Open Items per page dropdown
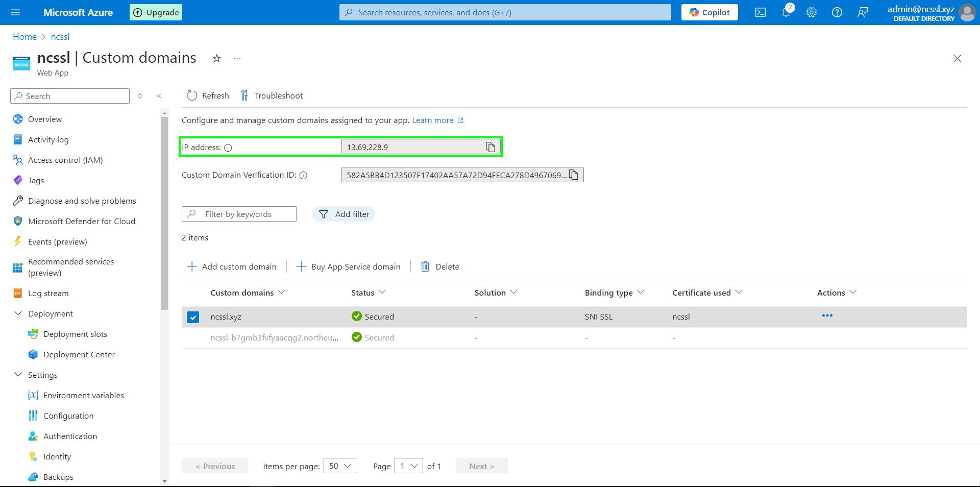The height and width of the screenshot is (487, 980). [x=340, y=466]
